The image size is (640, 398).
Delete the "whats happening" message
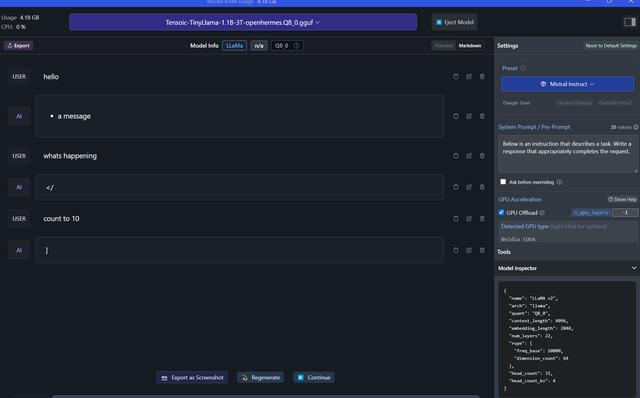(x=482, y=156)
